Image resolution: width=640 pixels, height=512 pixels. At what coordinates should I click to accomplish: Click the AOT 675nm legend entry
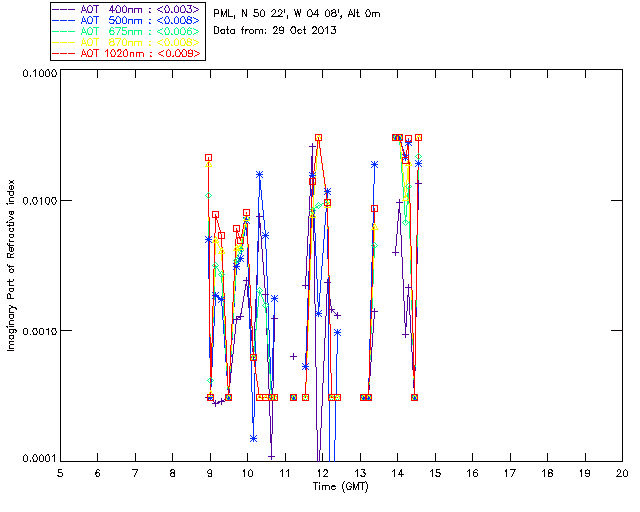(128, 31)
